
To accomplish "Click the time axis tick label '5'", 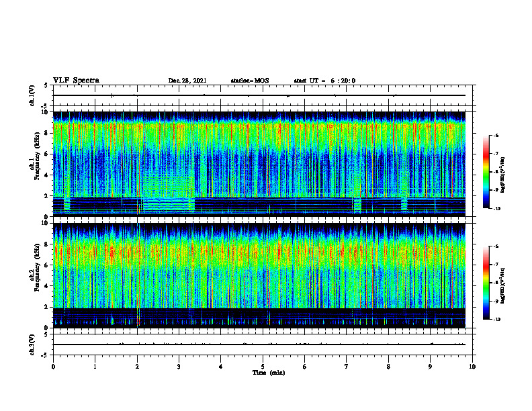I will pyautogui.click(x=263, y=367).
